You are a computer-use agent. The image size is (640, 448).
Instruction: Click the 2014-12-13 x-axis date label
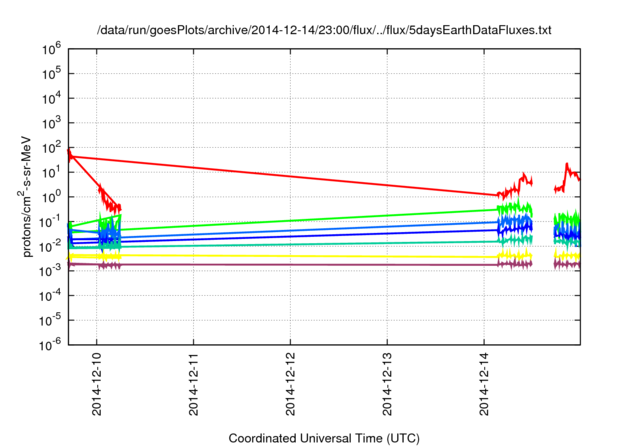pyautogui.click(x=387, y=384)
